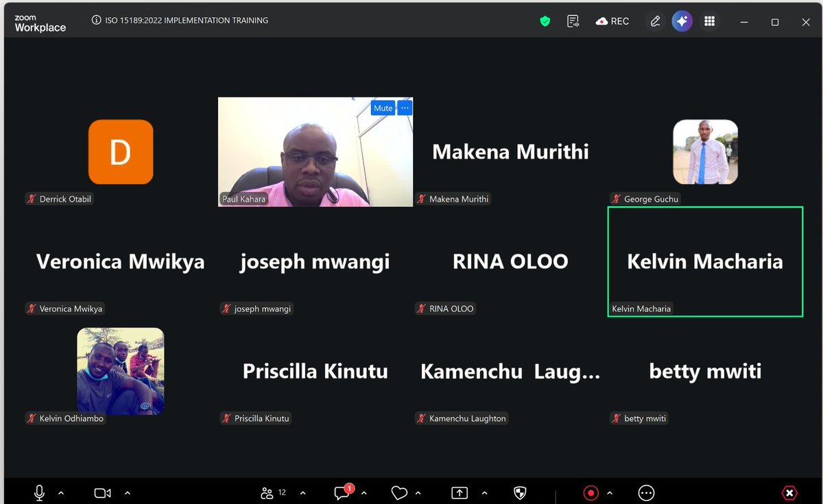Expand recording options arrow
This screenshot has width=823, height=504.
pos(610,492)
